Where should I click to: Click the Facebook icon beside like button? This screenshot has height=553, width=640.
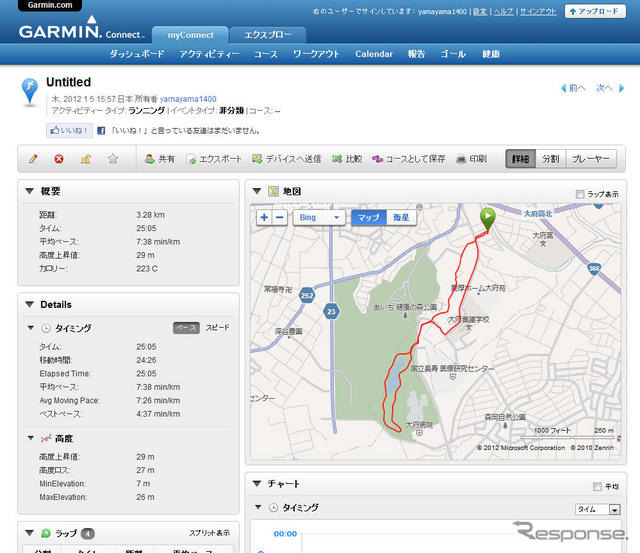101,131
